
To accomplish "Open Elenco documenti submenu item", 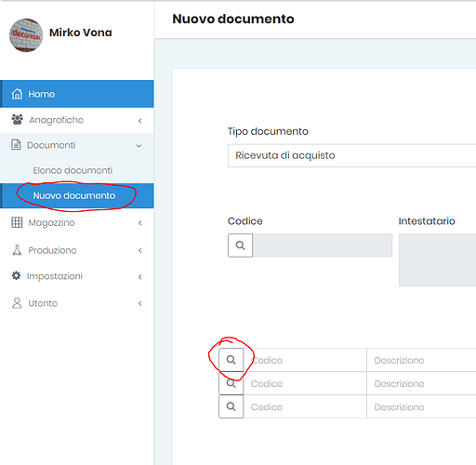I will pyautogui.click(x=73, y=170).
